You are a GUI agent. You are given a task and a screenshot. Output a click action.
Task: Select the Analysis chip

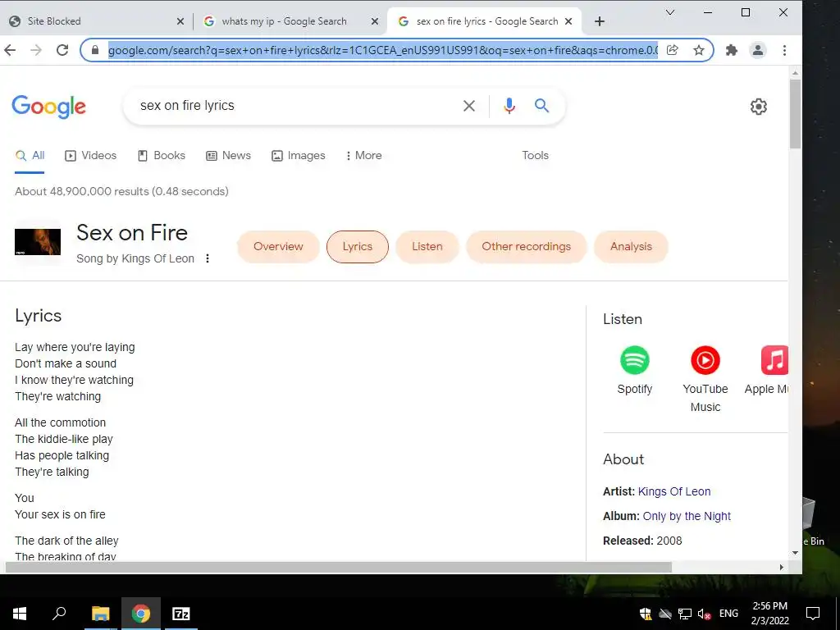631,246
